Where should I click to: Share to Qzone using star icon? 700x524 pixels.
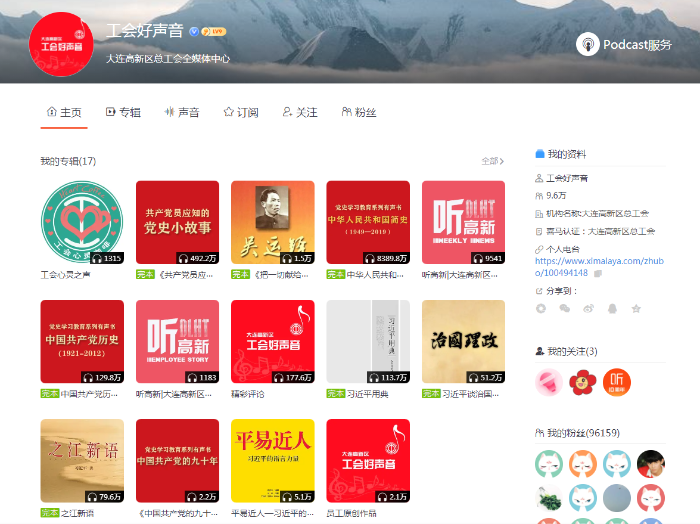click(x=635, y=309)
